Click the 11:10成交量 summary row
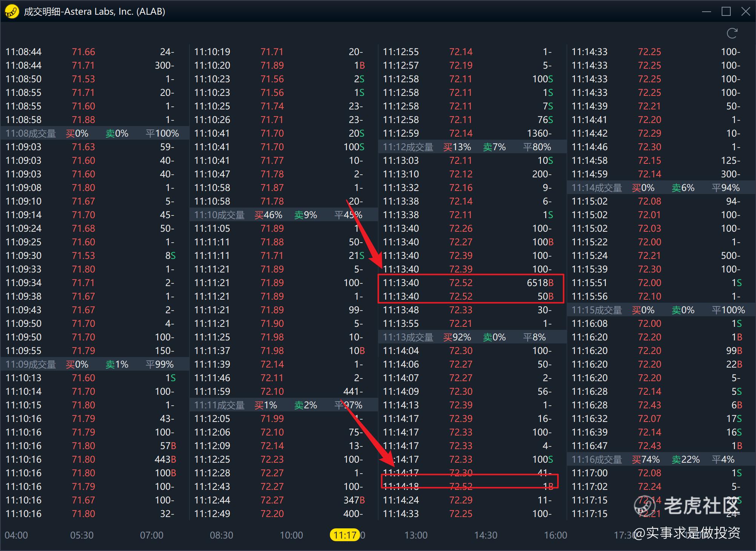756x551 pixels. pyautogui.click(x=283, y=215)
